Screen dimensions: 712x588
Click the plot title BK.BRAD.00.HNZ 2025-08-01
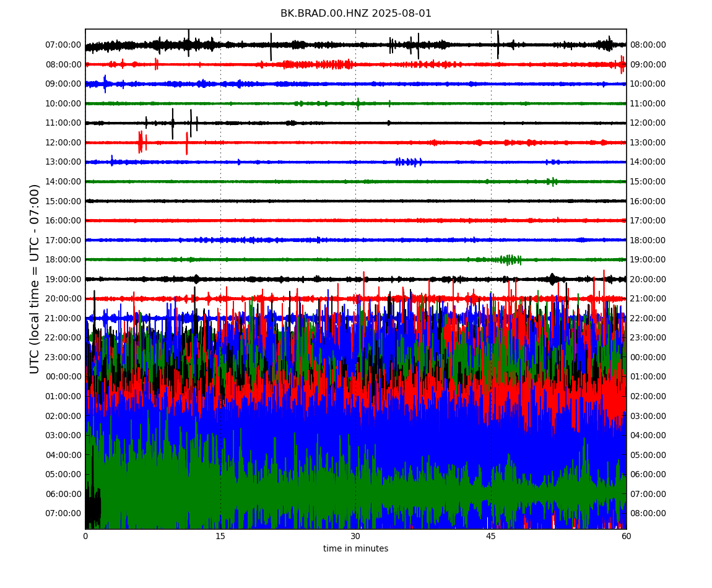point(355,14)
